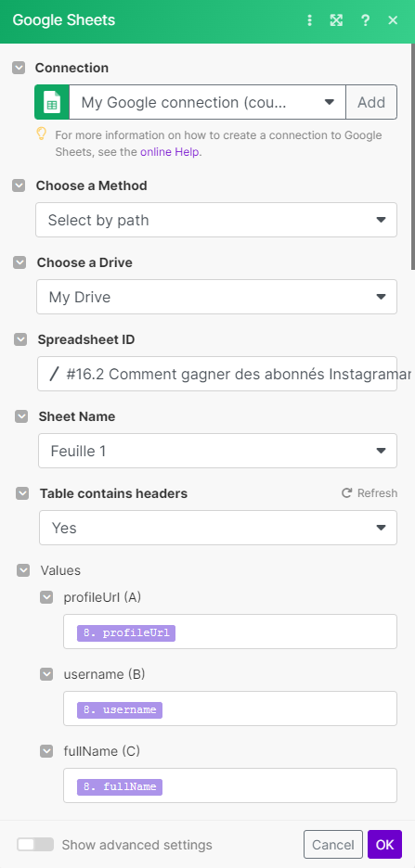This screenshot has width=415, height=868.
Task: Click the purple OK button
Action: [x=384, y=844]
